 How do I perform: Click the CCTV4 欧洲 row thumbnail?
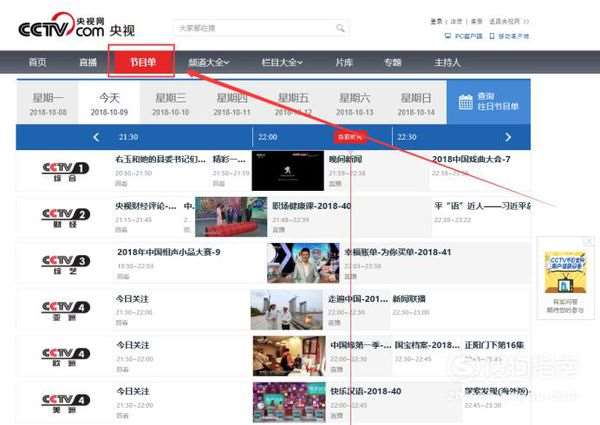tap(289, 356)
